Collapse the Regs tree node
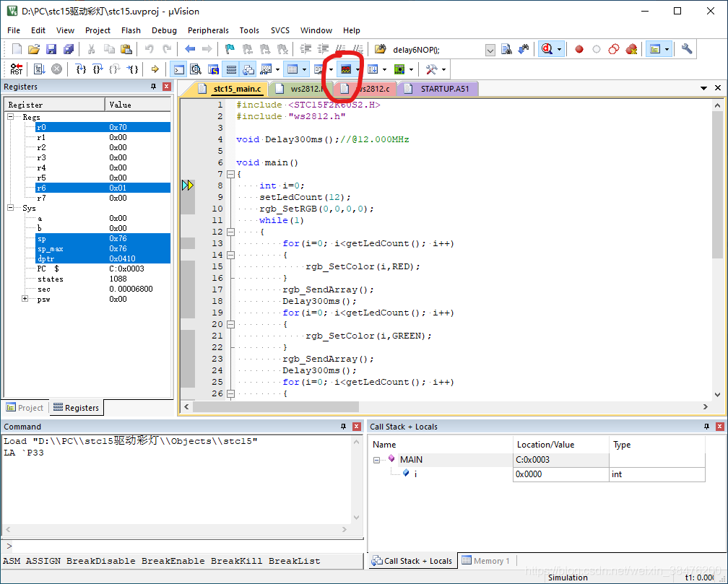The image size is (728, 584). click(10, 117)
